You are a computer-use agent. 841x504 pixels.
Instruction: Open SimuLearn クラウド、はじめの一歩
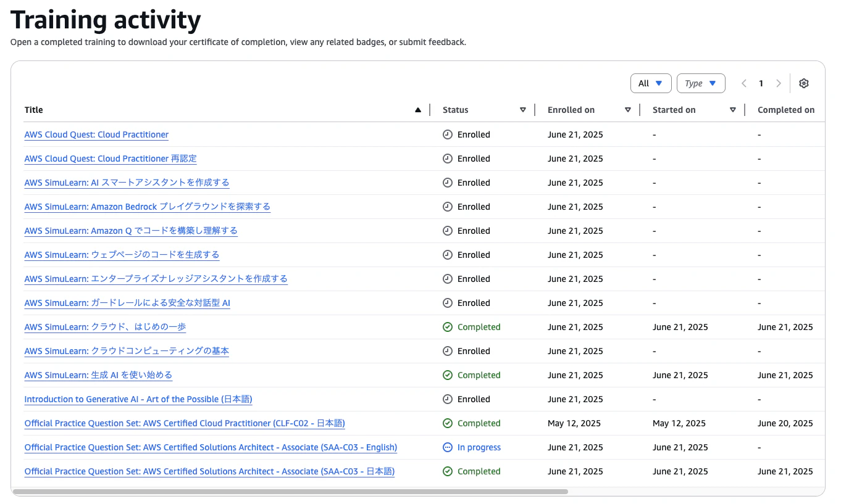105,327
